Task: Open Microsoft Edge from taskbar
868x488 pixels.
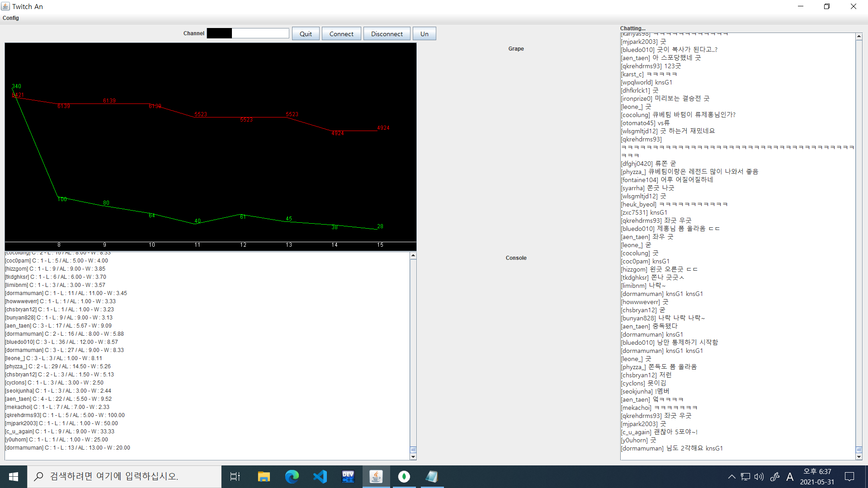Action: tap(292, 477)
